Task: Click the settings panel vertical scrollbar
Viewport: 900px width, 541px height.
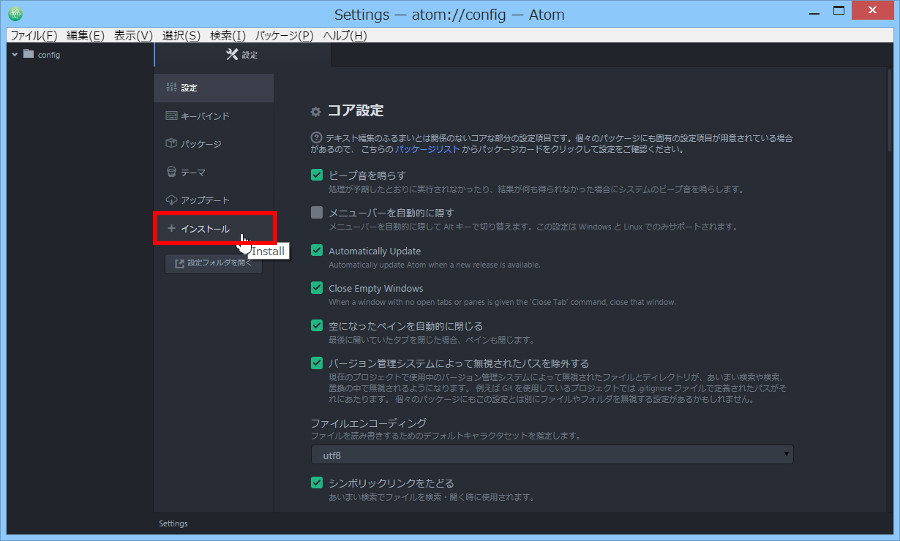Action: coord(890,109)
